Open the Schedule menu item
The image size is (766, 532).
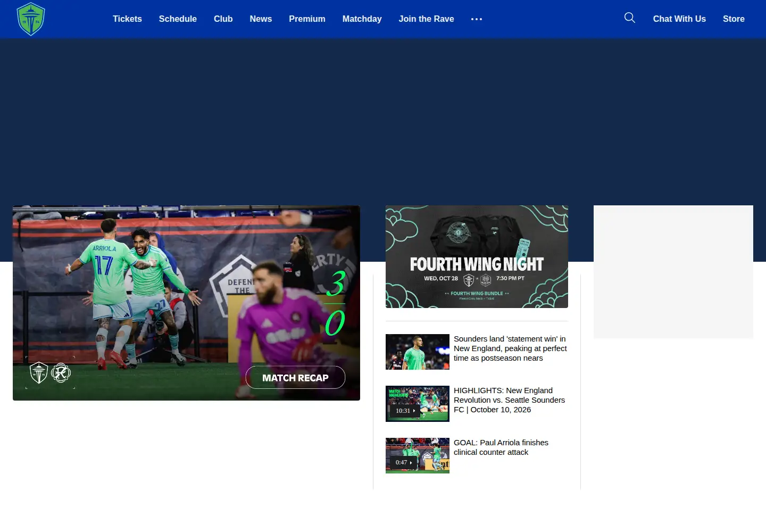(178, 19)
